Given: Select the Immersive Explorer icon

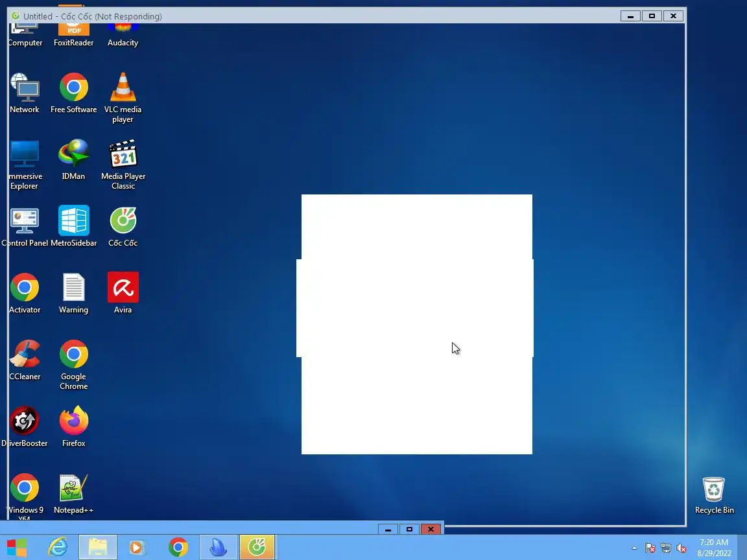Looking at the screenshot, I should pyautogui.click(x=25, y=164).
